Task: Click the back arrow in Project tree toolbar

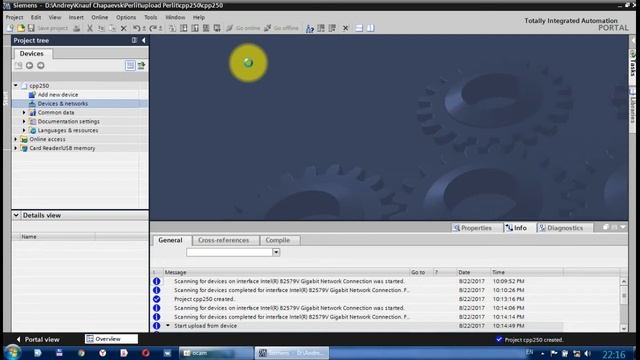Action: pos(29,65)
